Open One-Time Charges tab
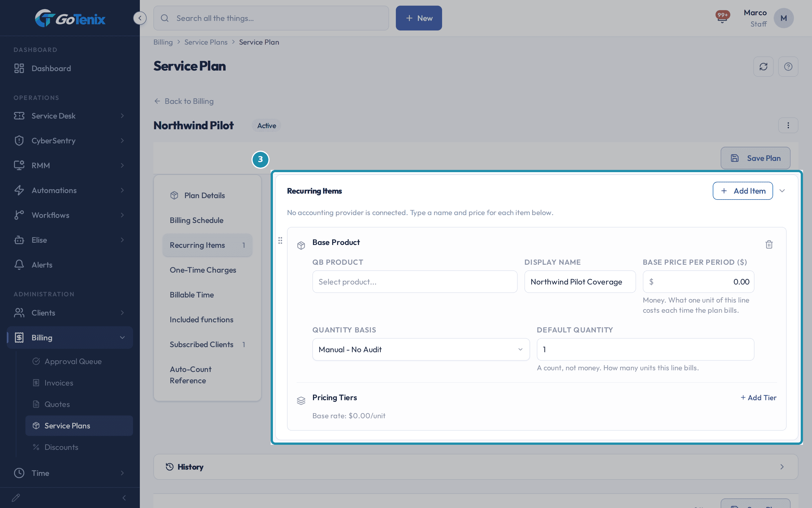This screenshot has height=508, width=812. 207,270
